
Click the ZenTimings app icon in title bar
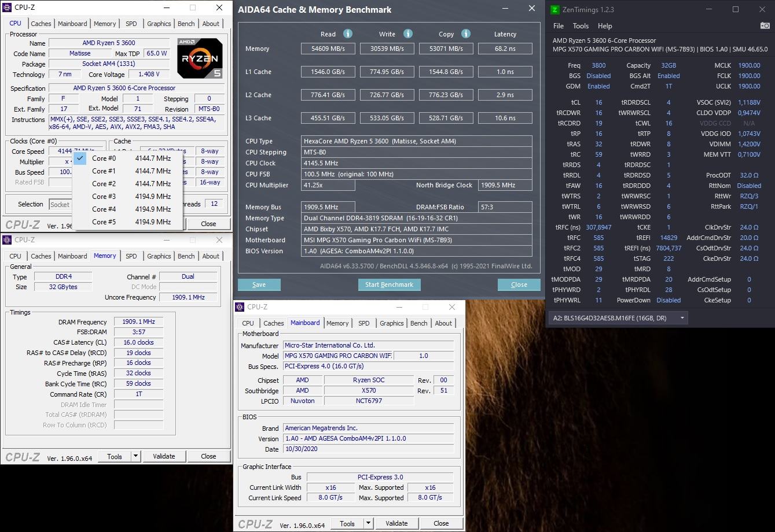point(555,9)
